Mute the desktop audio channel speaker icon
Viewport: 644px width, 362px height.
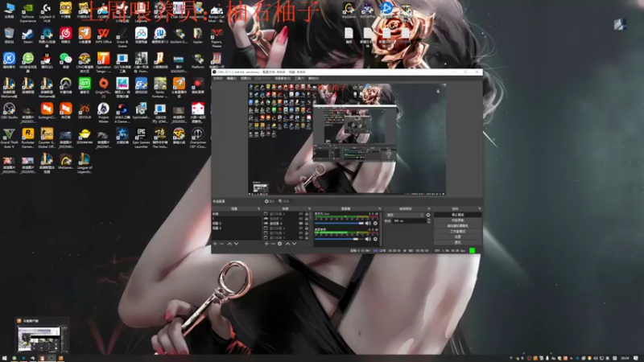[x=368, y=239]
